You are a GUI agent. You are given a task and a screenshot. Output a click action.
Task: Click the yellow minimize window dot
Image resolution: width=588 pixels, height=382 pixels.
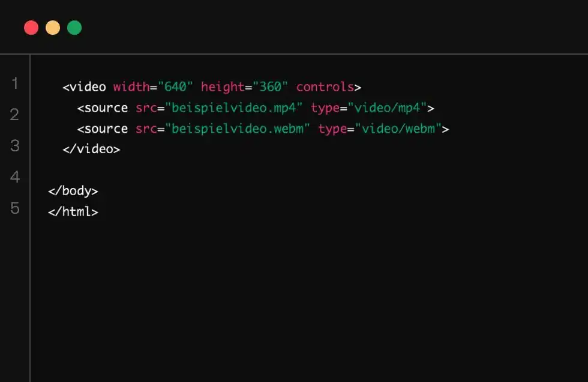pos(53,28)
